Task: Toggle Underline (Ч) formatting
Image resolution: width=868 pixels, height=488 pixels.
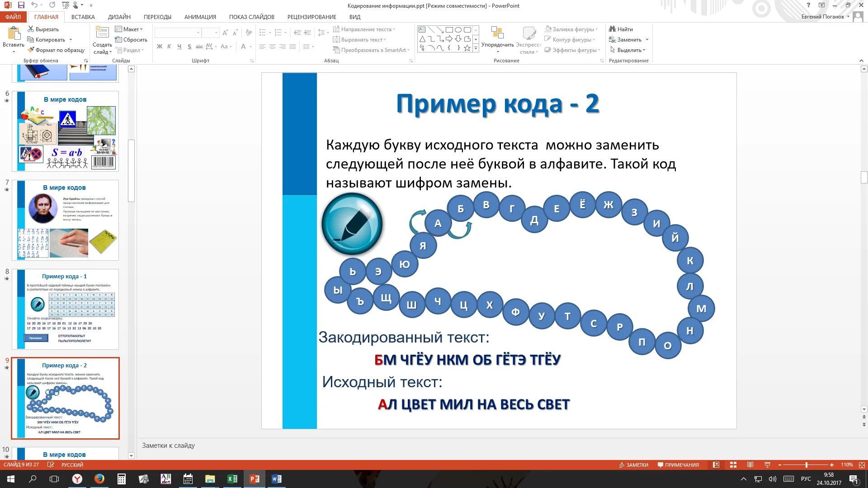Action: pyautogui.click(x=179, y=47)
